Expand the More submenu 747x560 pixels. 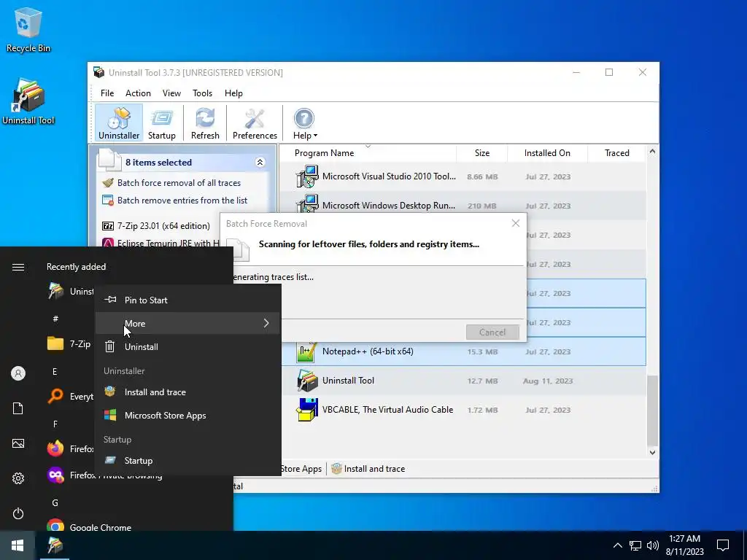coord(187,323)
